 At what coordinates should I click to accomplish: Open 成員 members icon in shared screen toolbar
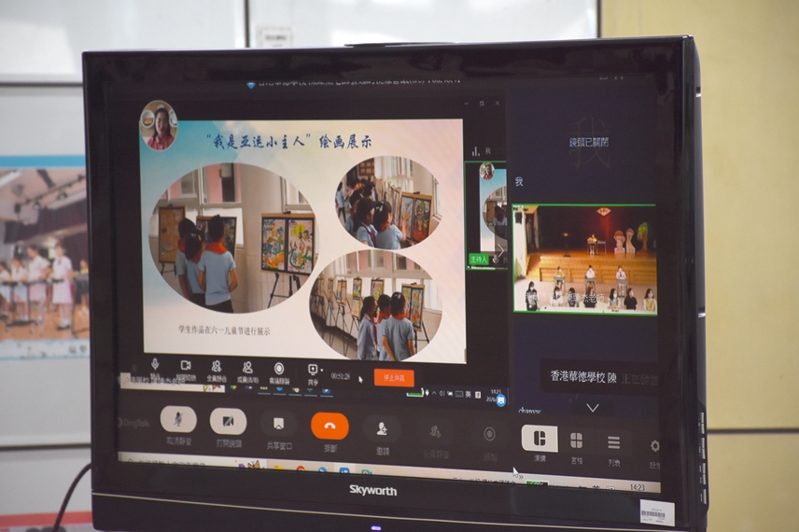pyautogui.click(x=247, y=368)
